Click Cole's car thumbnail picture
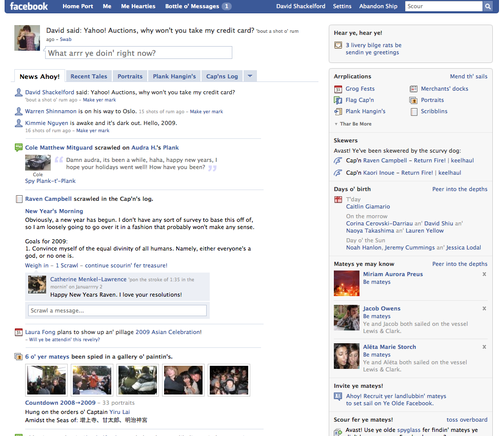The width and height of the screenshot is (500, 436). 38,163
